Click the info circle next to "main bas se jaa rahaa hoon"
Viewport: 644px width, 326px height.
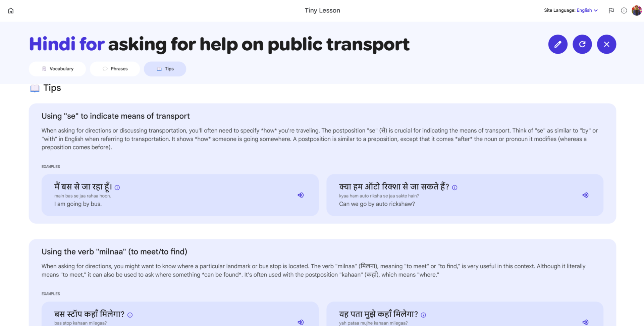coord(118,187)
